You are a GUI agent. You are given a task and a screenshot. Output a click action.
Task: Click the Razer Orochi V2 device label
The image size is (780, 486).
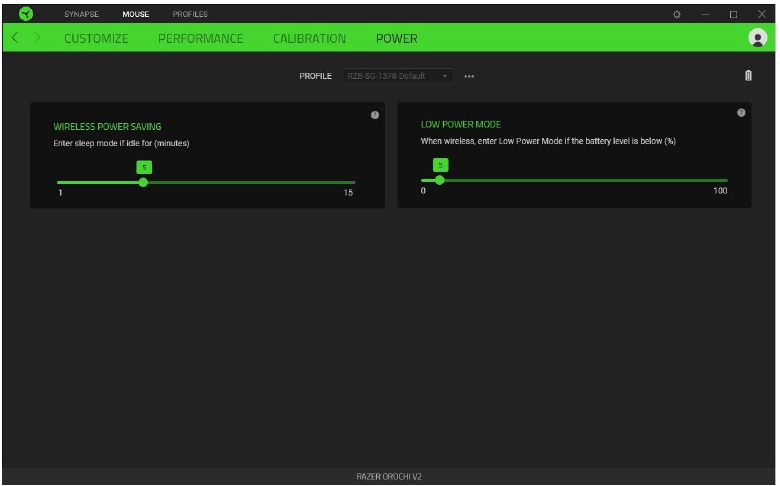click(389, 477)
